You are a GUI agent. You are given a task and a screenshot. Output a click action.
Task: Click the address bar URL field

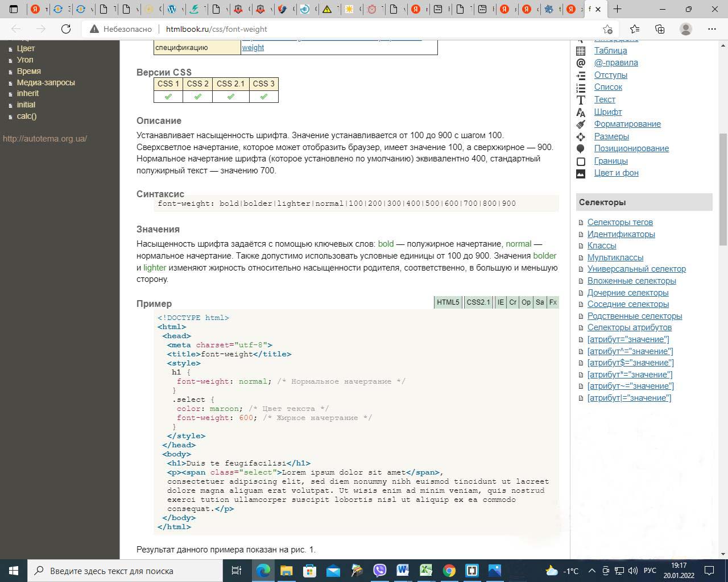341,29
